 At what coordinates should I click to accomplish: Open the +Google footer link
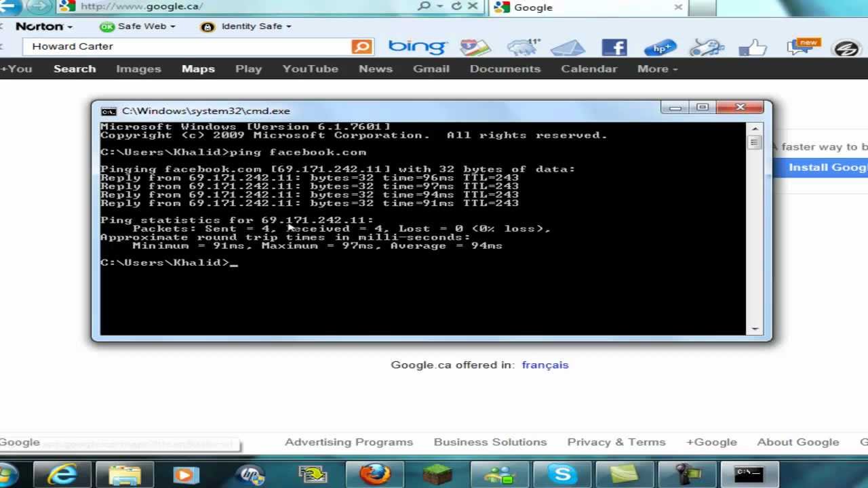click(x=711, y=442)
